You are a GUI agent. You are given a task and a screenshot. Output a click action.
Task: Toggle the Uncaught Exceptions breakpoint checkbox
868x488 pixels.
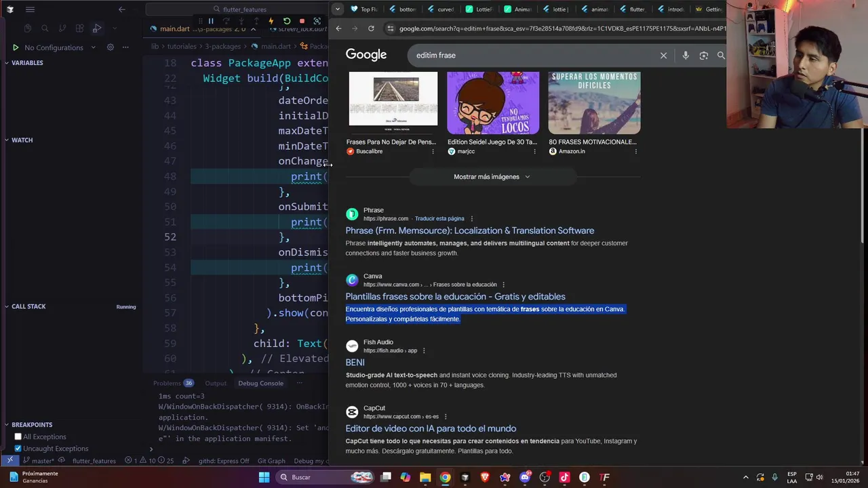click(18, 449)
